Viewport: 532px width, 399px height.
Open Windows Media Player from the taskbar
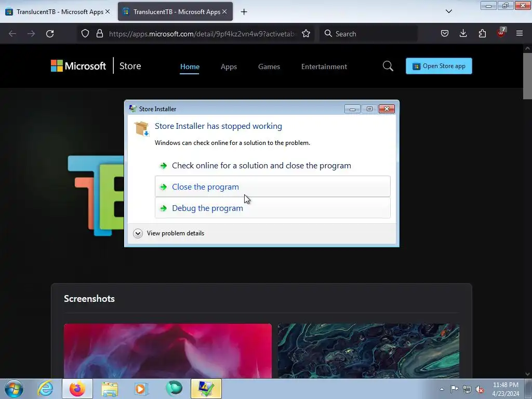(141, 389)
